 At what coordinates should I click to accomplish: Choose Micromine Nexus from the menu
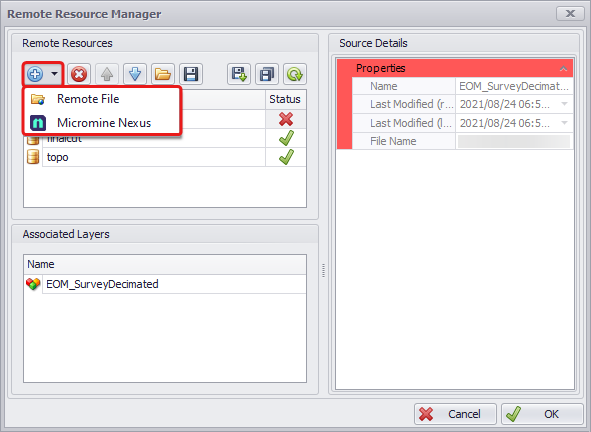(102, 123)
